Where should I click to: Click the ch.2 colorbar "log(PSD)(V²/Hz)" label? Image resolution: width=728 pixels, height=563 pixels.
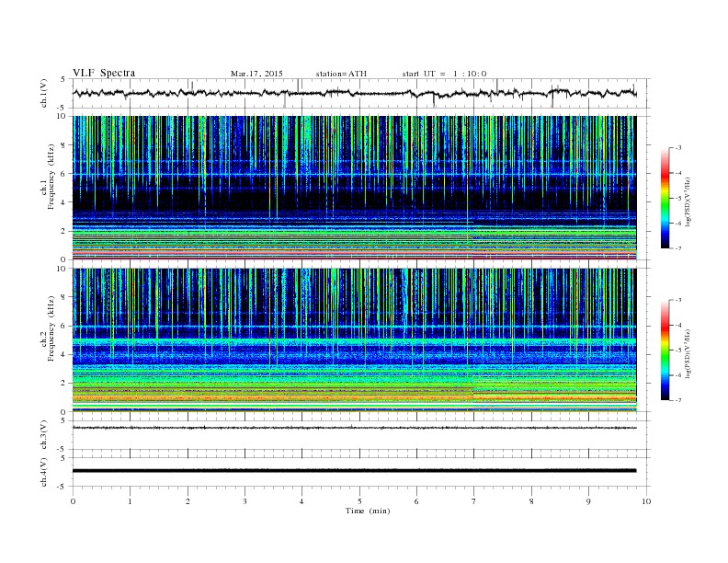pos(688,353)
